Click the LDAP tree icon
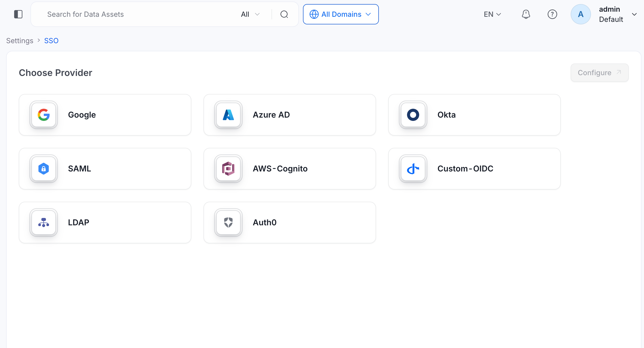Image resolution: width=644 pixels, height=348 pixels. (x=44, y=223)
